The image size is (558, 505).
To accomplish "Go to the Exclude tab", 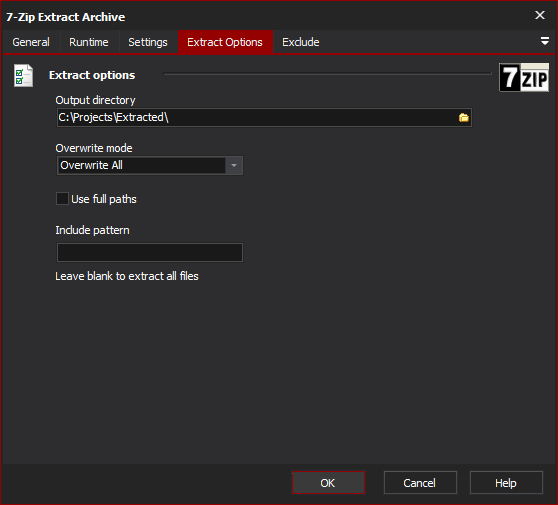I will pos(301,42).
